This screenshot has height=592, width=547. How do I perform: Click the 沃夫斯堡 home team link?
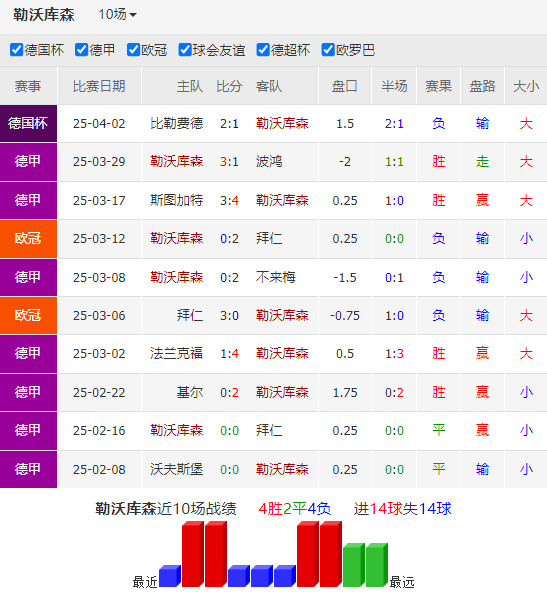177,469
